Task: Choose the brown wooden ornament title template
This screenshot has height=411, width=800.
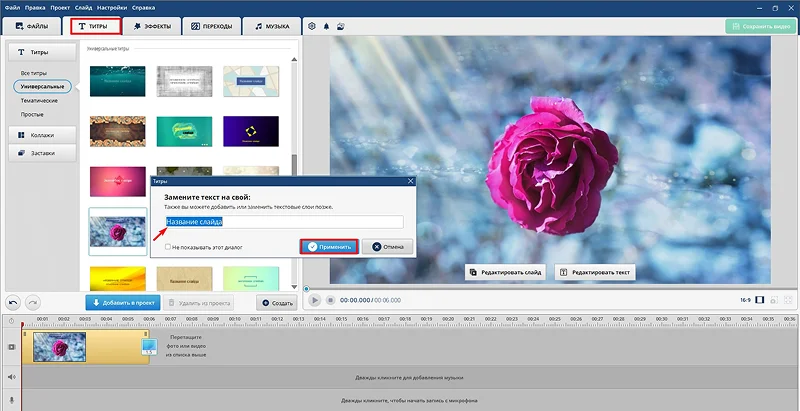Action: pyautogui.click(x=117, y=131)
